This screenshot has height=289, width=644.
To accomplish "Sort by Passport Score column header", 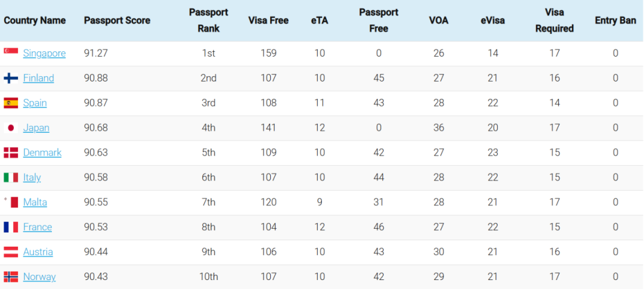I will pyautogui.click(x=117, y=20).
